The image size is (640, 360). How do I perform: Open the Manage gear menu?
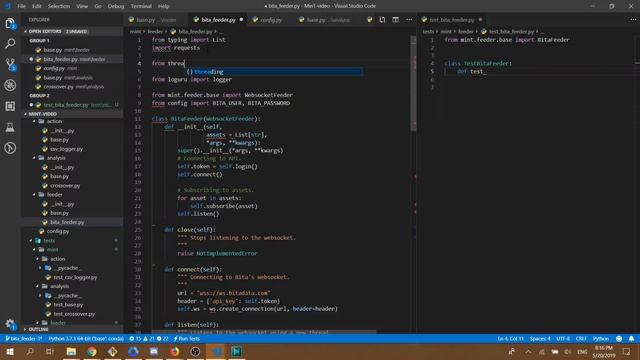10,324
